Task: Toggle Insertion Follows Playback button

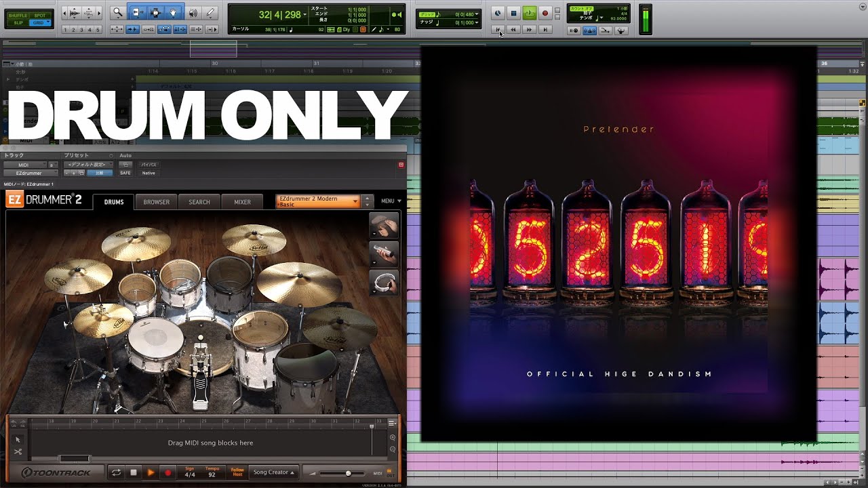Action: click(x=212, y=29)
